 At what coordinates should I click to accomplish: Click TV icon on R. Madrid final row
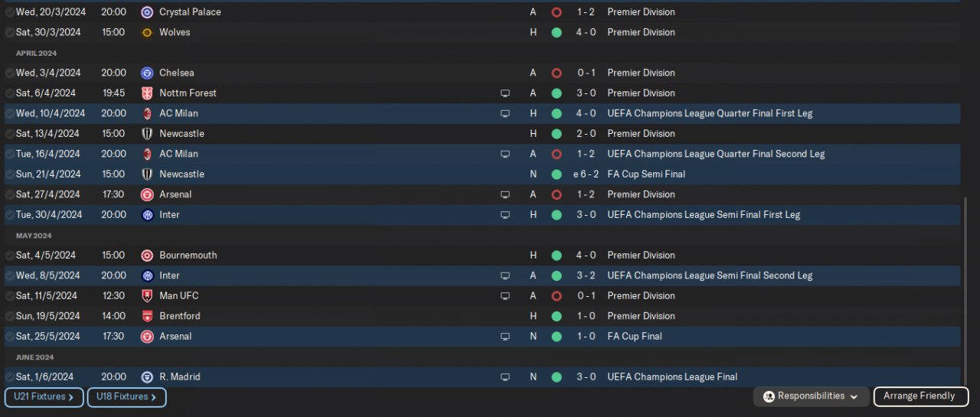[x=505, y=377]
